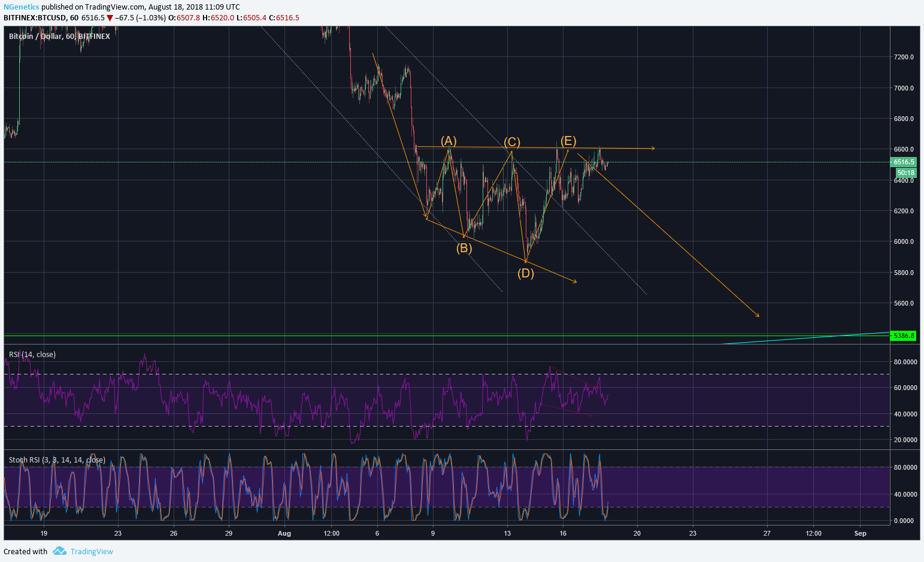924x562 pixels.
Task: Click the 6200.0 price axis label
Action: pyautogui.click(x=904, y=211)
